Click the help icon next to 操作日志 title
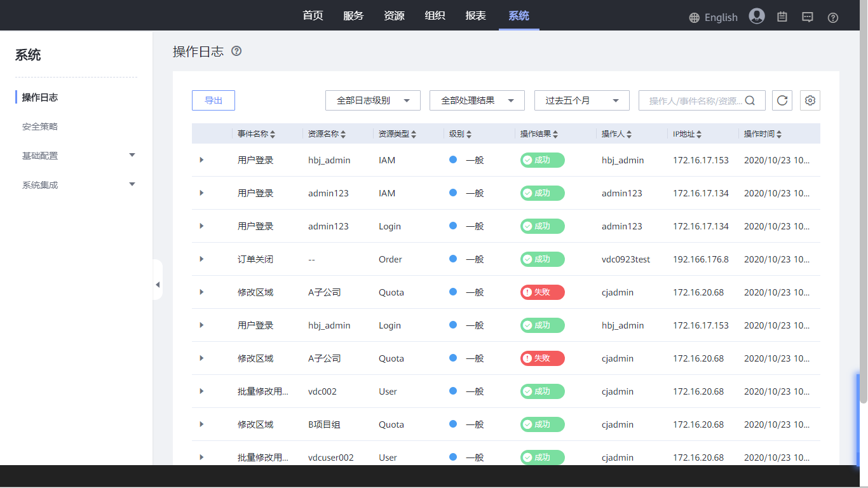Viewport: 868px width, 488px height. 236,51
